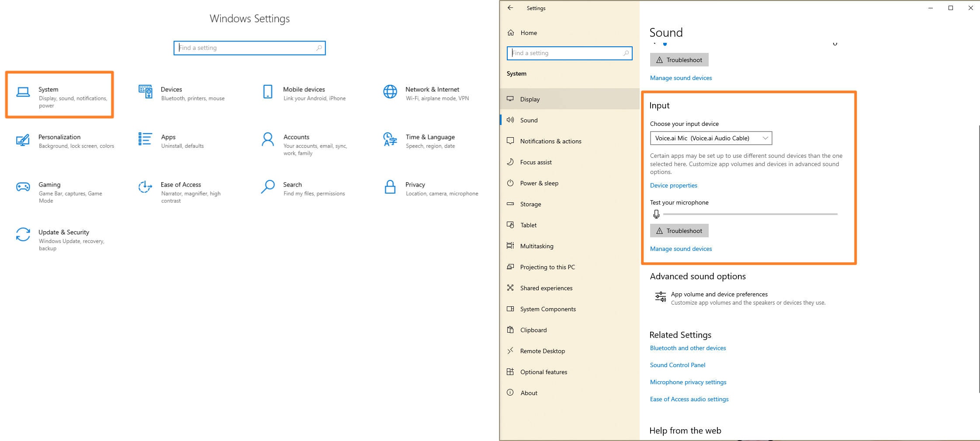Open Ease of Access icon
The image size is (980, 441).
145,187
